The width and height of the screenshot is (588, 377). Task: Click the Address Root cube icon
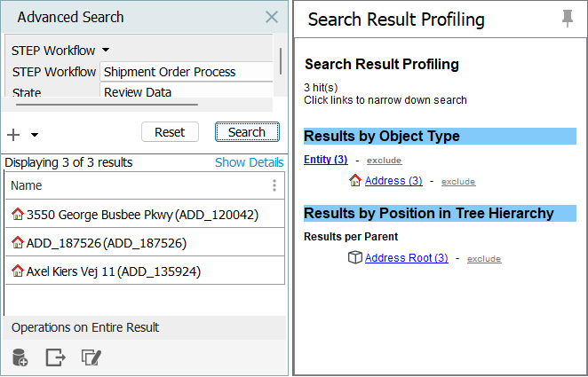point(354,258)
